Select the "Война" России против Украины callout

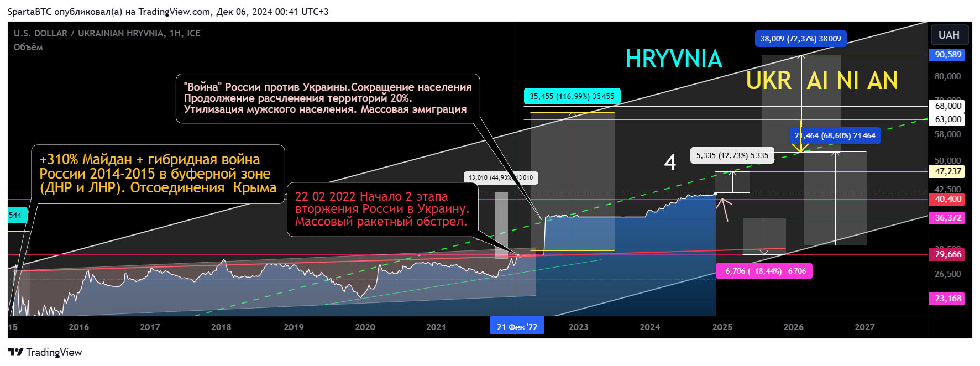328,98
